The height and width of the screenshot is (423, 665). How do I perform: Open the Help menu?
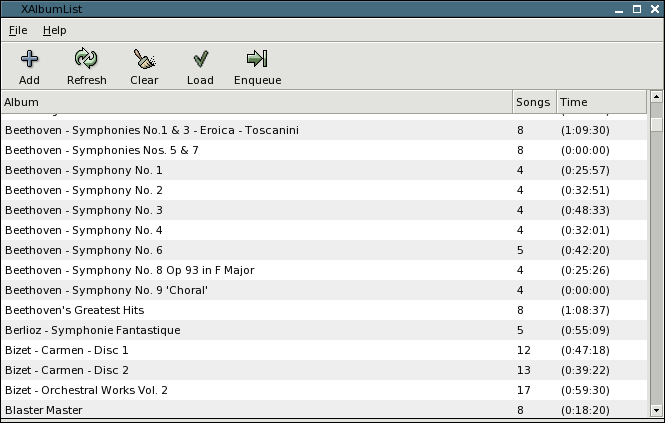click(x=54, y=30)
